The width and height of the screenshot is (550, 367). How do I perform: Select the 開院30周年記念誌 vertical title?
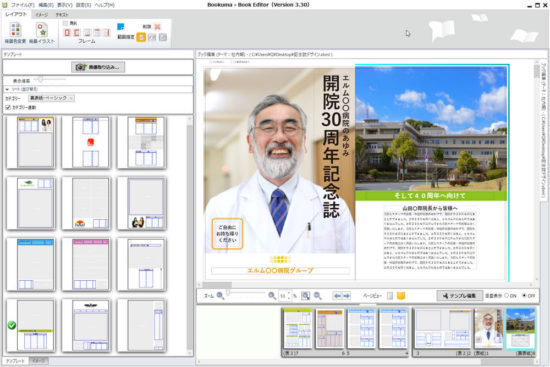[331, 146]
